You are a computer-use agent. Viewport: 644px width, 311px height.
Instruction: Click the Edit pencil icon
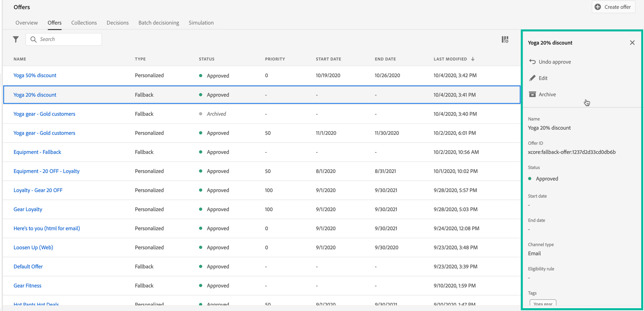(x=532, y=78)
